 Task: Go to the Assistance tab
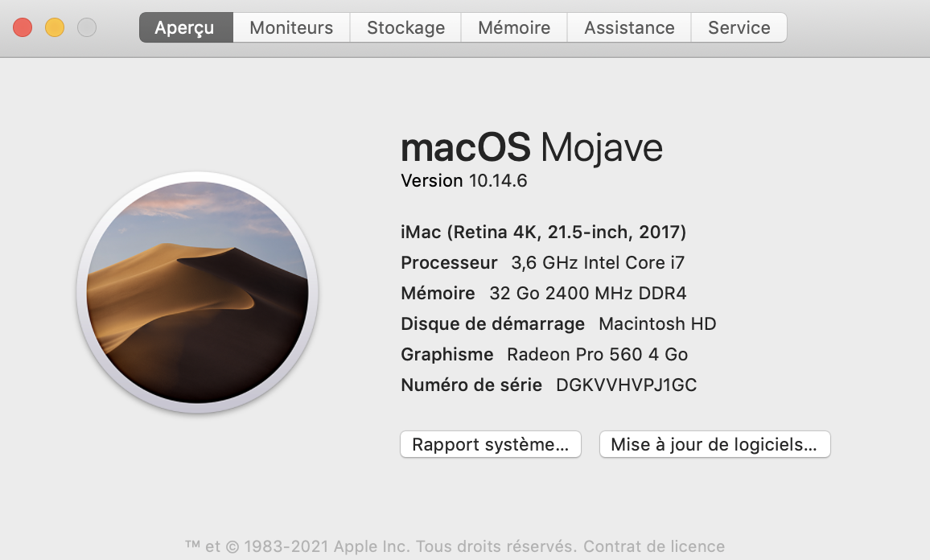tap(629, 27)
